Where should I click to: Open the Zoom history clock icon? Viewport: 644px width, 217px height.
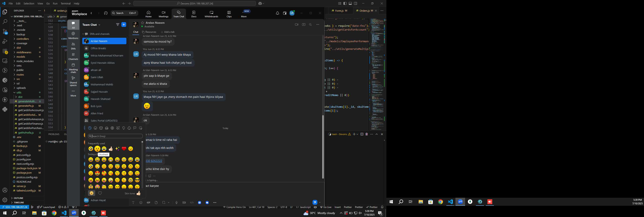(106, 13)
